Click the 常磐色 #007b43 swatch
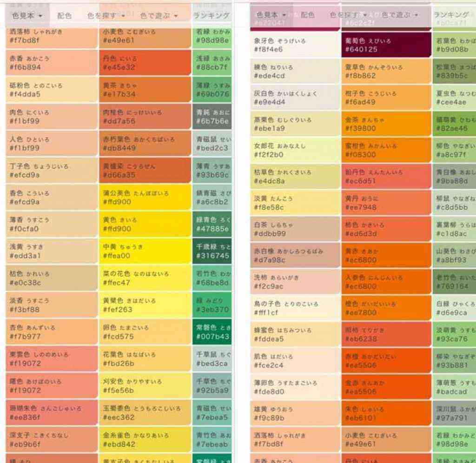476x463 pixels. 212,332
